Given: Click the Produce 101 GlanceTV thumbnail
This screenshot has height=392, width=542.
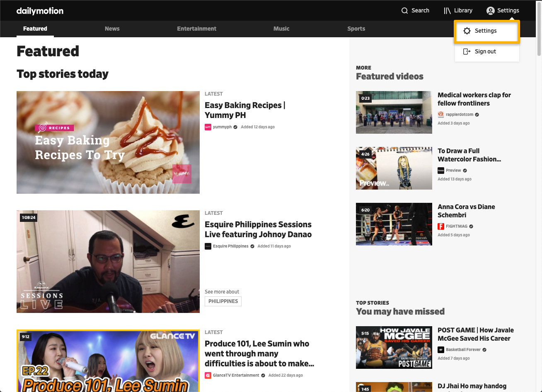Looking at the screenshot, I should pos(108,361).
